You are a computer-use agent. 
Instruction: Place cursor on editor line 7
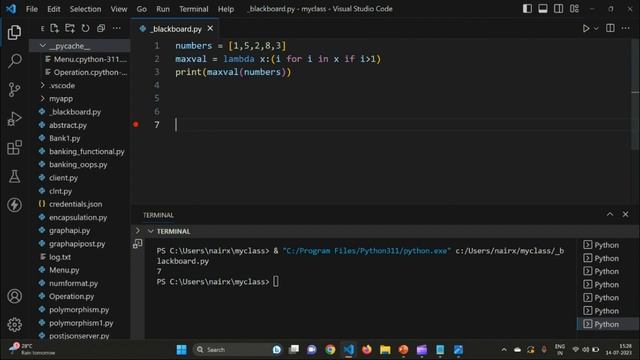pos(402,124)
